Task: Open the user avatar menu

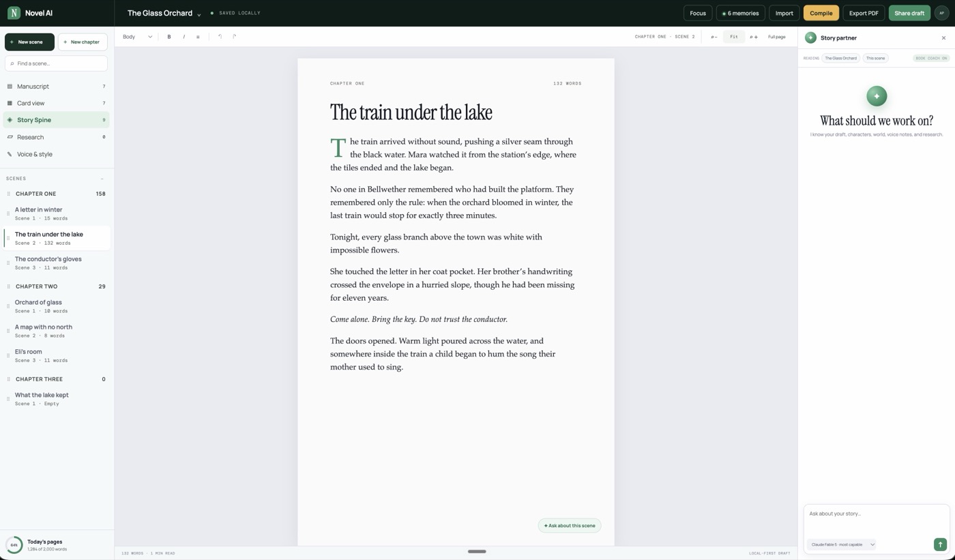Action: [941, 13]
